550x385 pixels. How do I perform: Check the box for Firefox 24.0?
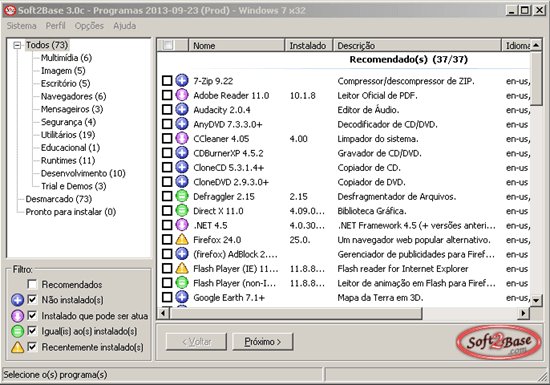point(167,239)
